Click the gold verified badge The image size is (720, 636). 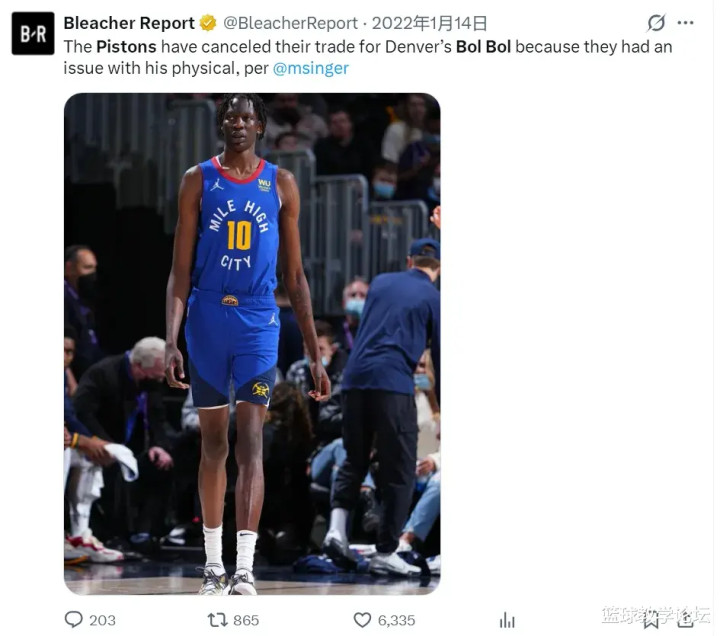(208, 23)
